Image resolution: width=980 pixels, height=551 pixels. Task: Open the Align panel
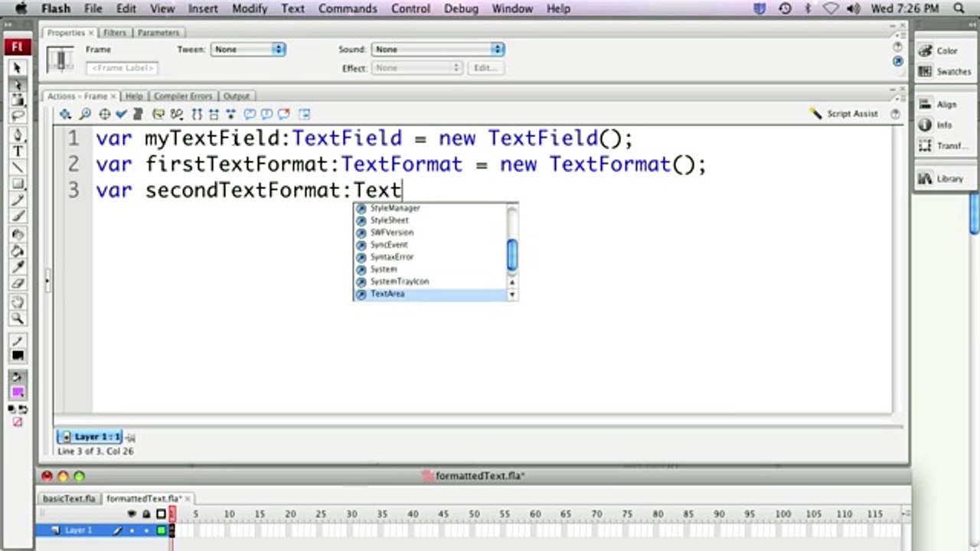(939, 104)
